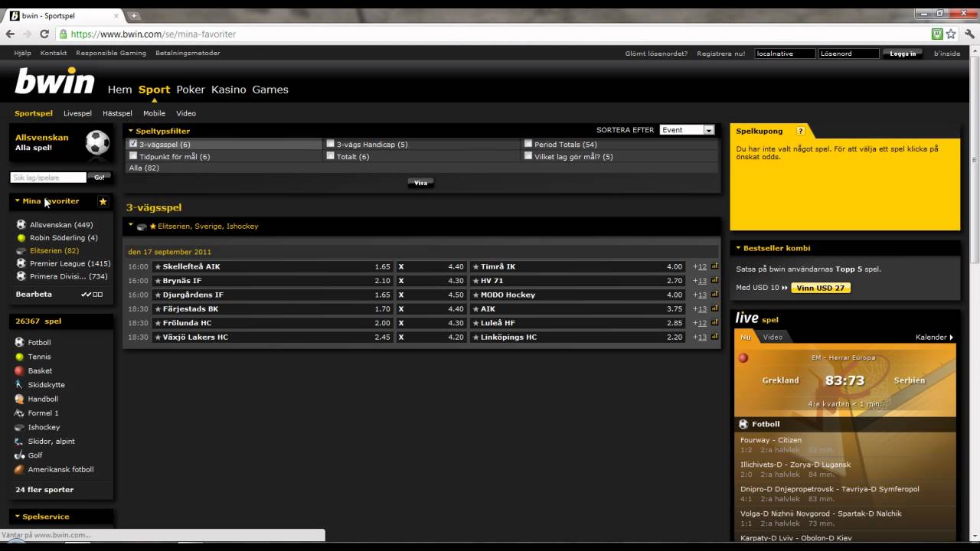Expand the Spelservice panel
980x551 pixels.
click(18, 517)
